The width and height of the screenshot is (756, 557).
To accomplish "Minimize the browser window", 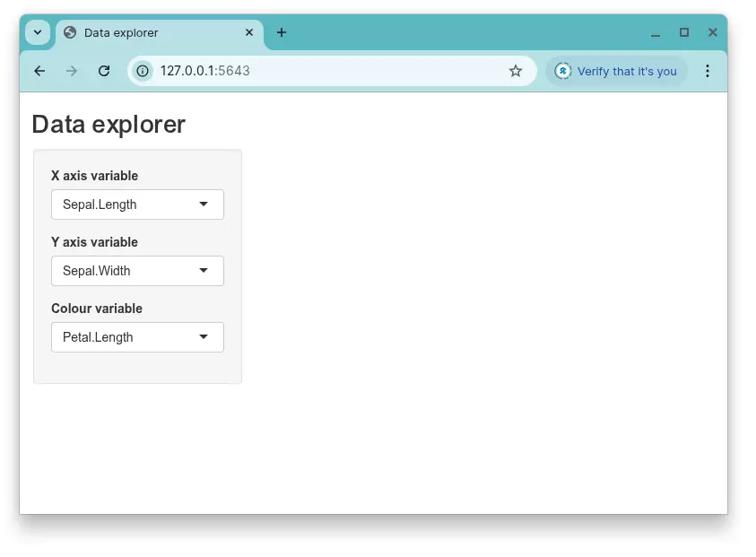I will (x=656, y=32).
